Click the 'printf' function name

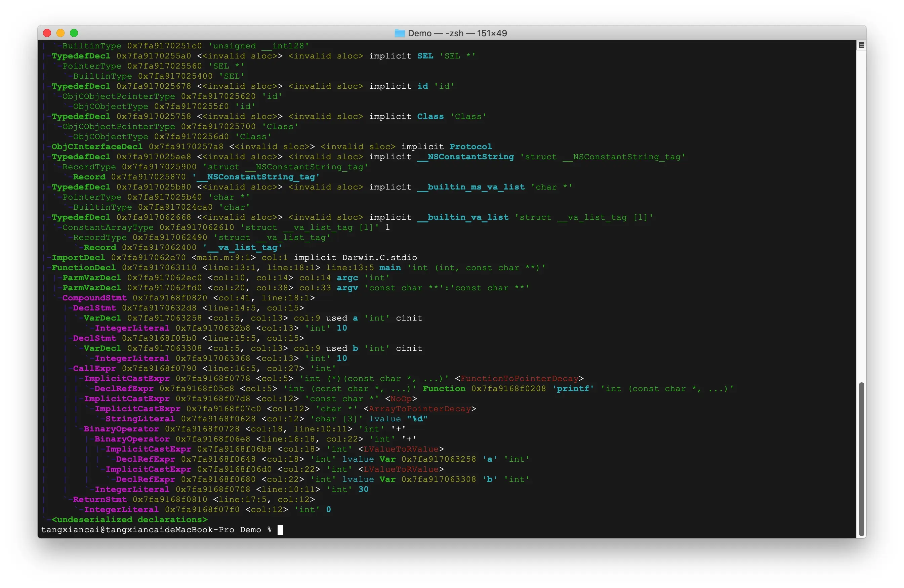[573, 388]
